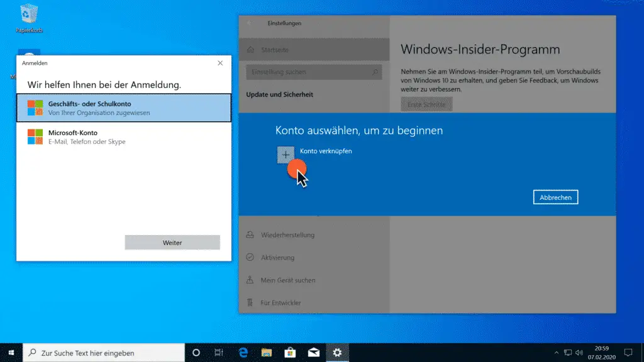Click the Settings gear on taskbar
Screen dimensions: 644x362
tap(337, 353)
